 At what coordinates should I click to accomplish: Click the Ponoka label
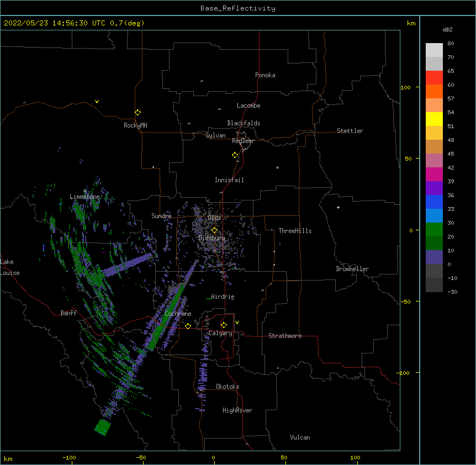click(265, 75)
